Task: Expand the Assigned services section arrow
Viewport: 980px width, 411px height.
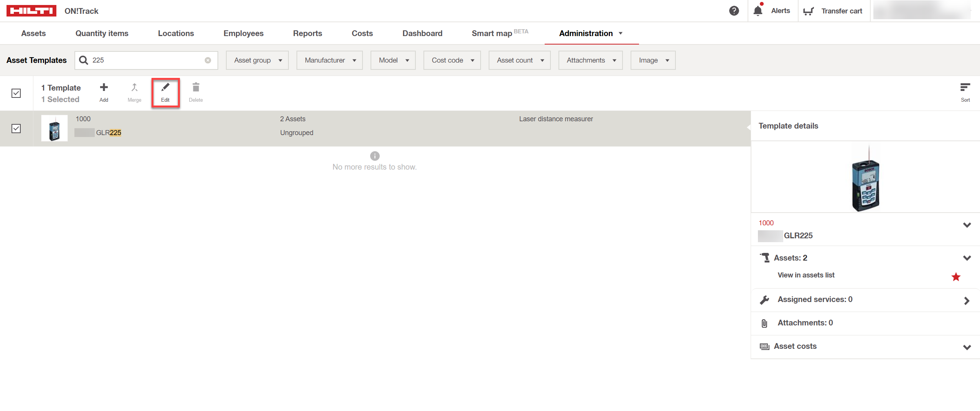Action: point(967,301)
